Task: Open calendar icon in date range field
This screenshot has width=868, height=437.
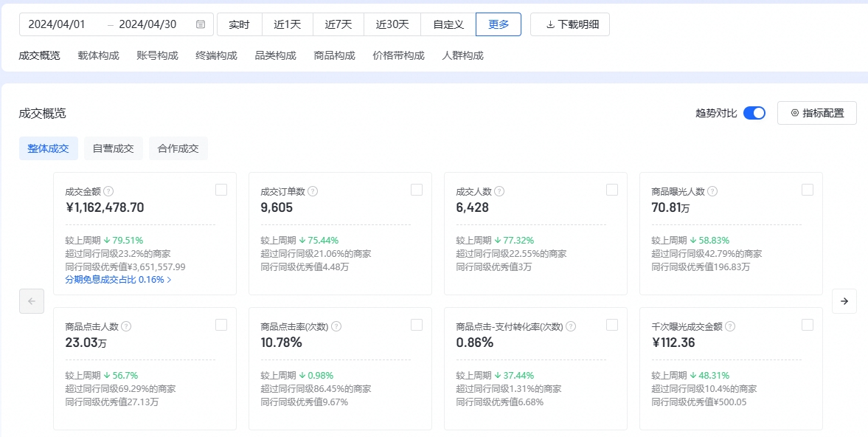Action: (x=201, y=24)
